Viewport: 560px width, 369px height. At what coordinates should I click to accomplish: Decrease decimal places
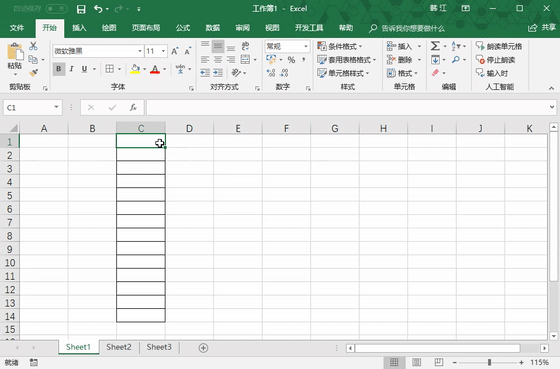point(284,73)
